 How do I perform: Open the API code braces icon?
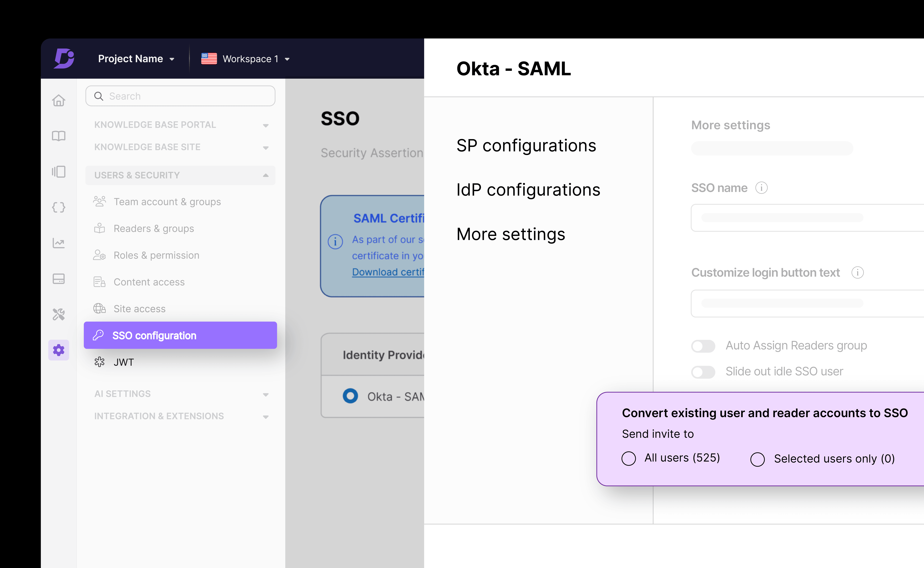(x=59, y=207)
